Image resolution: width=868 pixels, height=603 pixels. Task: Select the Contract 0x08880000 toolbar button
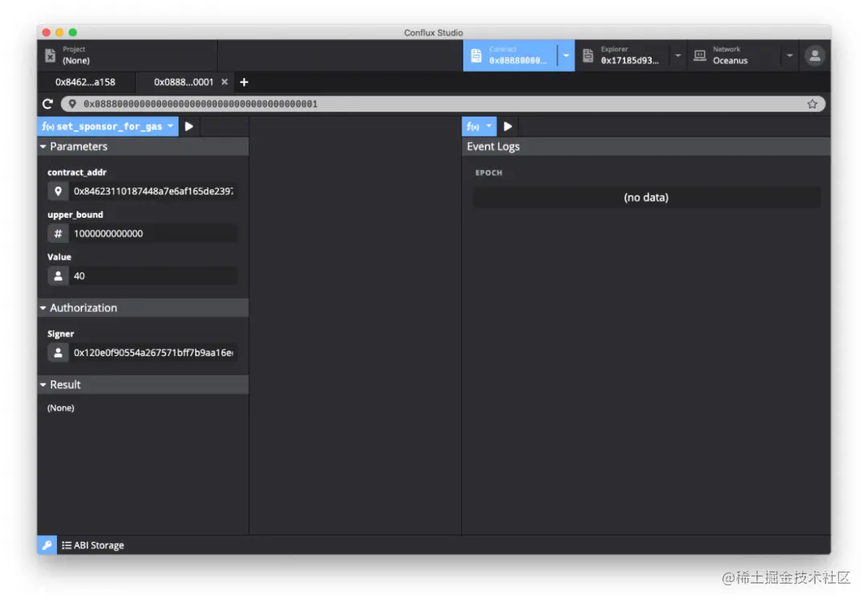coord(510,55)
